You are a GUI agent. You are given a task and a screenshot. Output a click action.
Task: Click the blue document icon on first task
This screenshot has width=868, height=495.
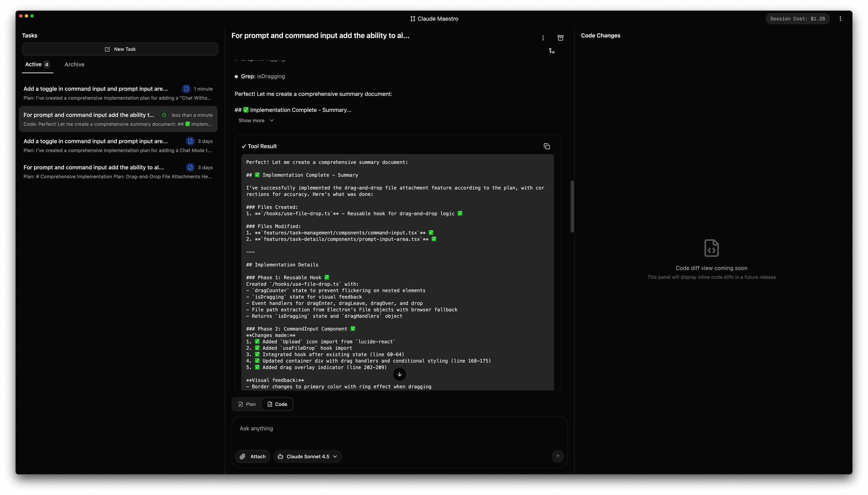click(x=186, y=89)
